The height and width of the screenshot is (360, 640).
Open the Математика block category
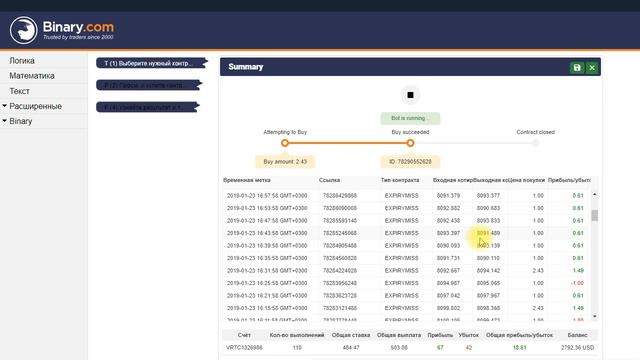click(32, 76)
